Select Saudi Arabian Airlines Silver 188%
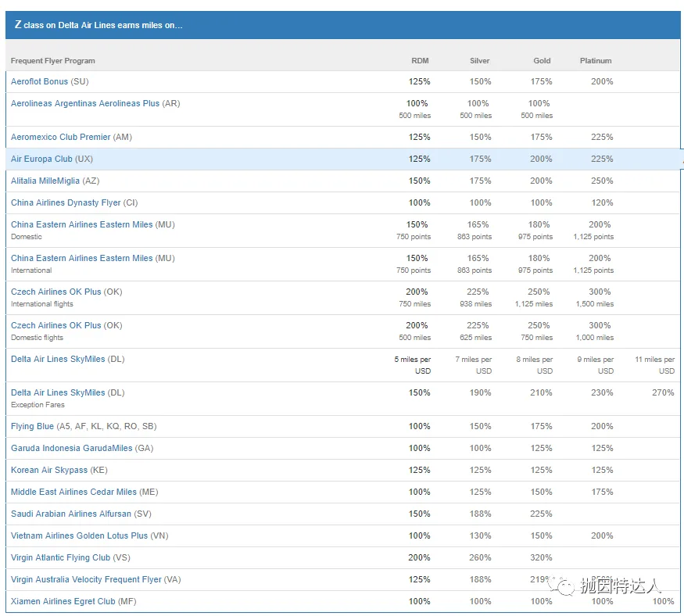Screen dimensions: 684x616 [x=480, y=514]
